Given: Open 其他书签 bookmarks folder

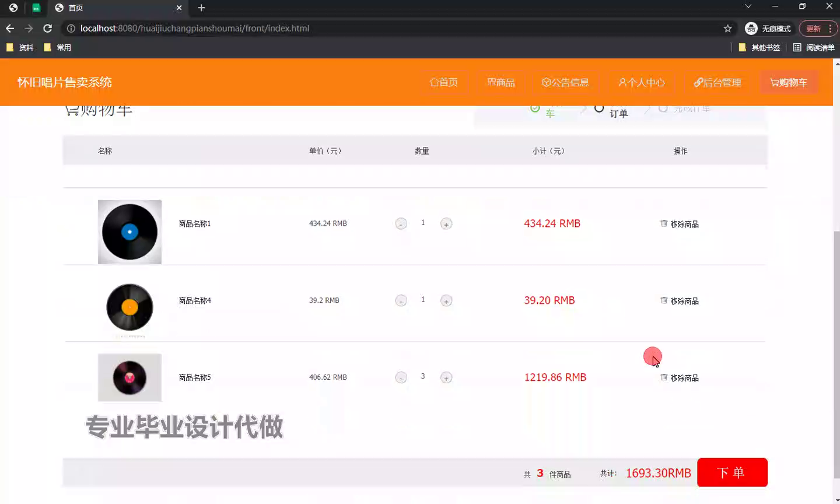Looking at the screenshot, I should pos(759,47).
